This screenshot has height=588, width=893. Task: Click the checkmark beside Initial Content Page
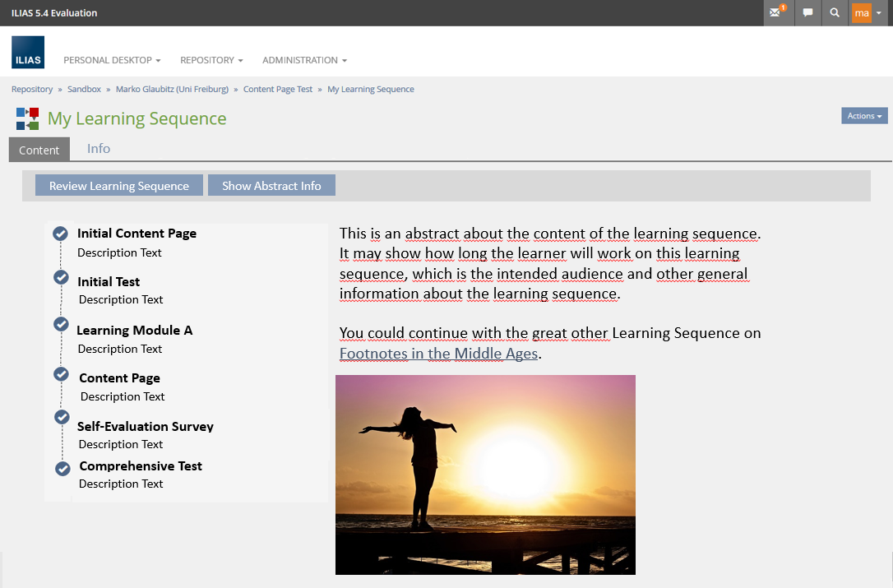[x=60, y=234]
